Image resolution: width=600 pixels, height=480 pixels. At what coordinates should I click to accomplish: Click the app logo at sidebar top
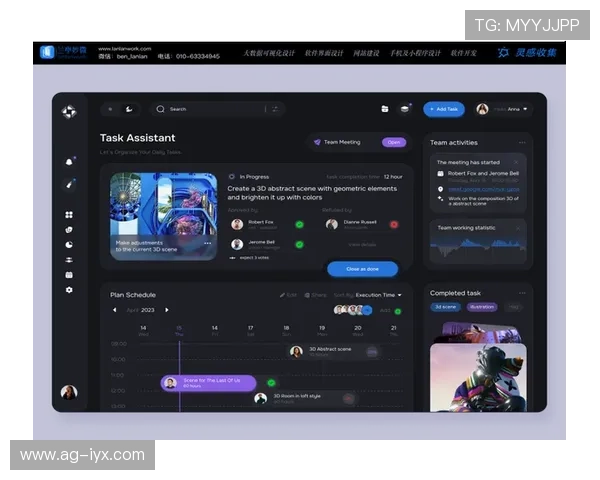pyautogui.click(x=69, y=111)
